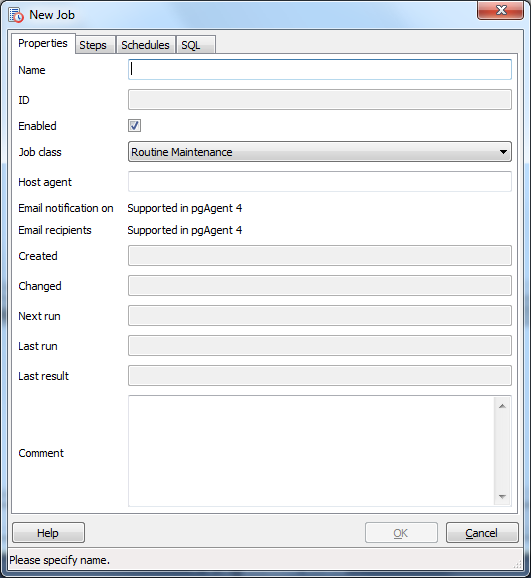
Task: Switch to the SQL tab
Action: coord(195,45)
